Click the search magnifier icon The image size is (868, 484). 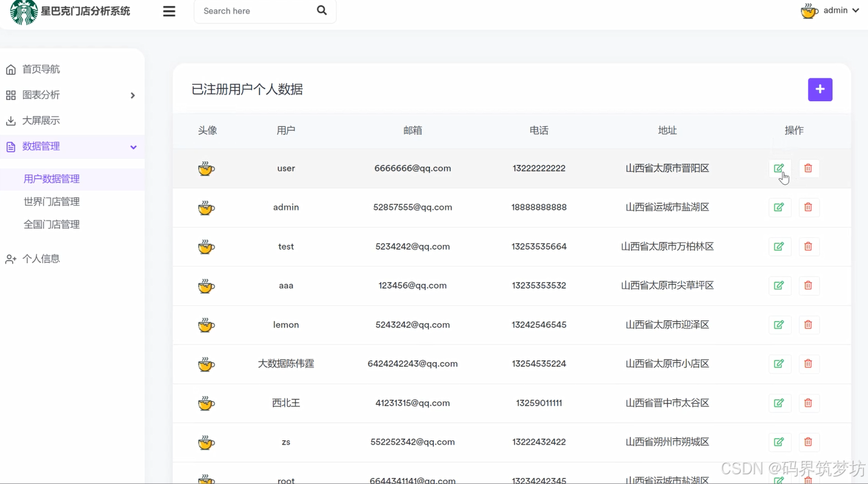pyautogui.click(x=322, y=10)
